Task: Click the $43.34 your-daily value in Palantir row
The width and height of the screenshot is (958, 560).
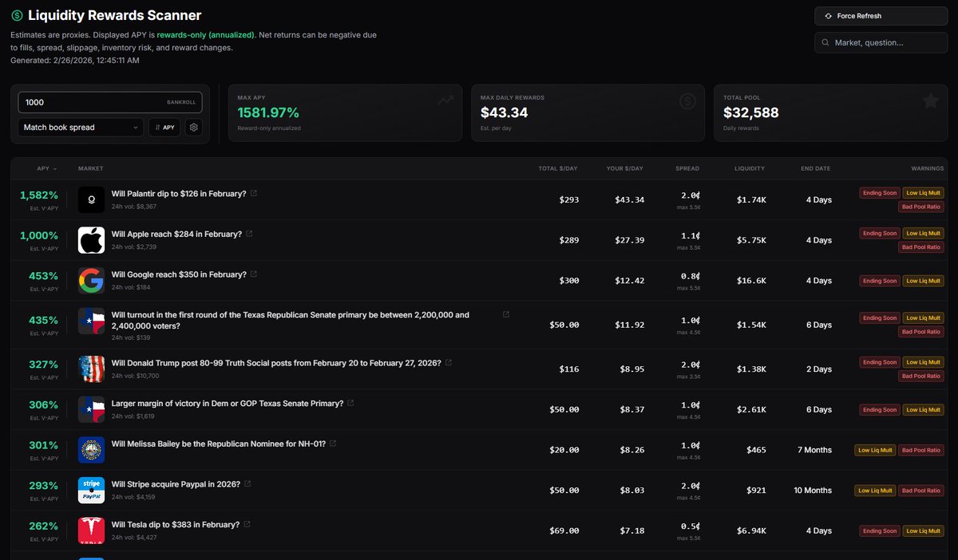Action: (629, 199)
